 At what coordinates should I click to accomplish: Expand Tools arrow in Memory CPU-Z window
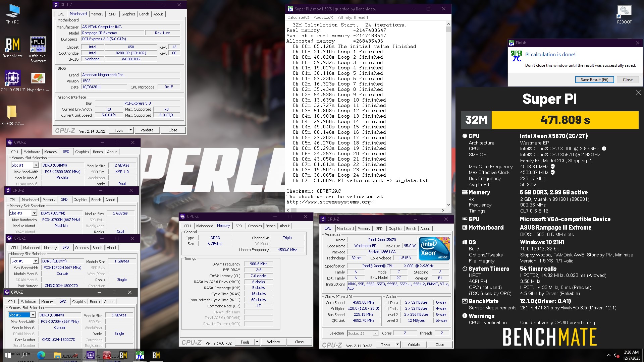(x=257, y=342)
